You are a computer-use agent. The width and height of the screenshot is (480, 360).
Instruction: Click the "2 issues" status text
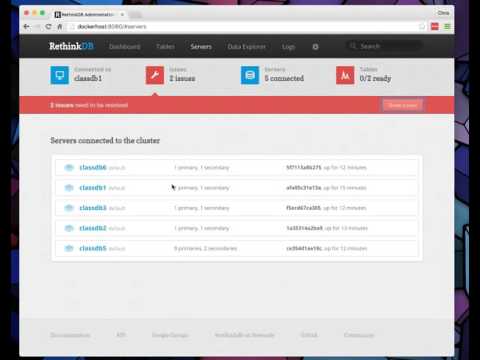[182, 78]
